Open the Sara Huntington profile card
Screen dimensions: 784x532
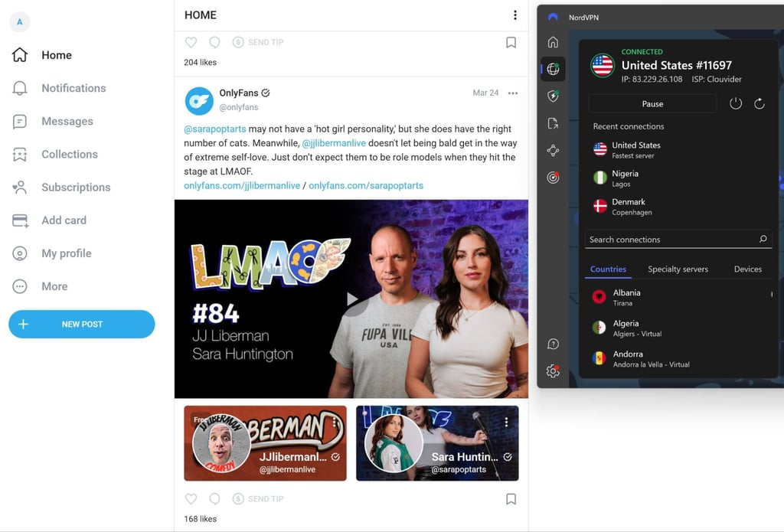pos(437,443)
